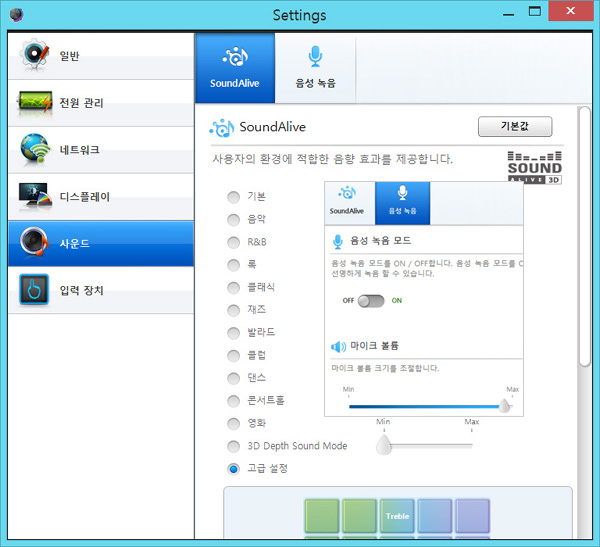Click the first green equalizer square
Image resolution: width=600 pixels, height=547 pixels.
tap(322, 516)
